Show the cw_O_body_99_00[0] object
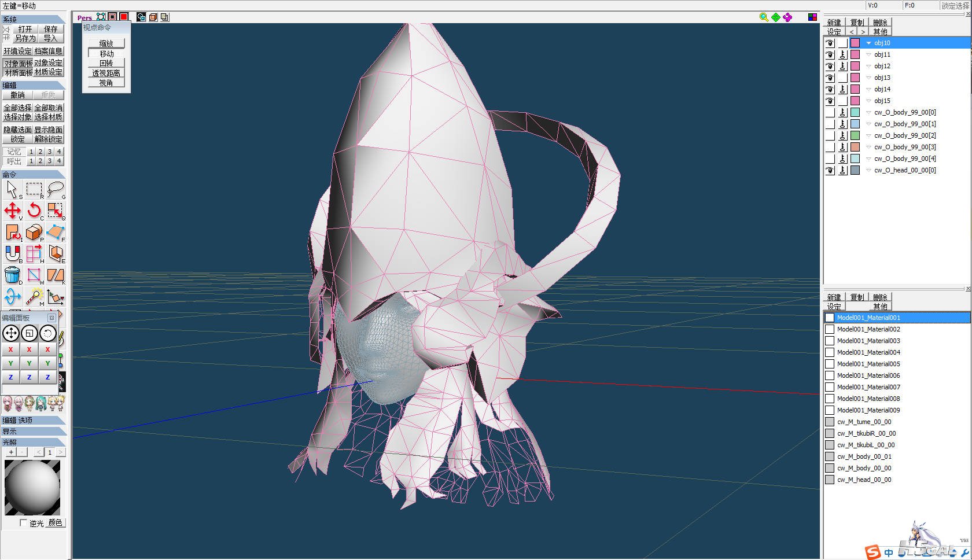 tap(830, 112)
